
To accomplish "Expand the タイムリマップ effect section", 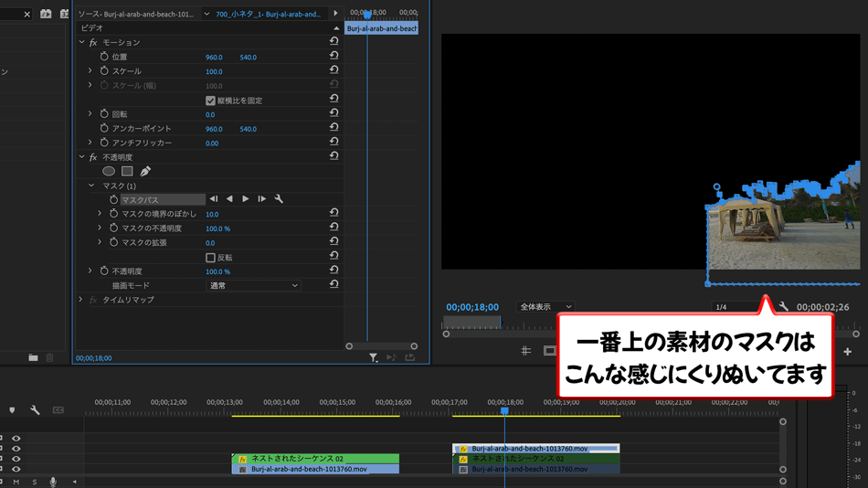I will click(80, 300).
